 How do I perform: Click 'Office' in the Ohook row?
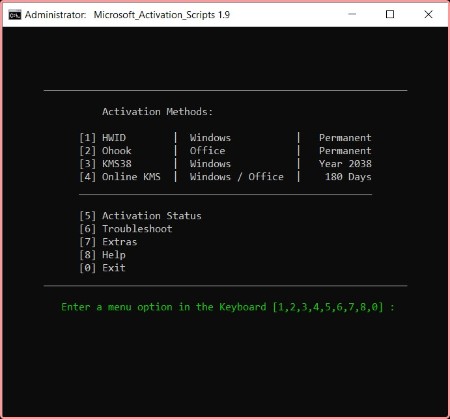tap(207, 151)
